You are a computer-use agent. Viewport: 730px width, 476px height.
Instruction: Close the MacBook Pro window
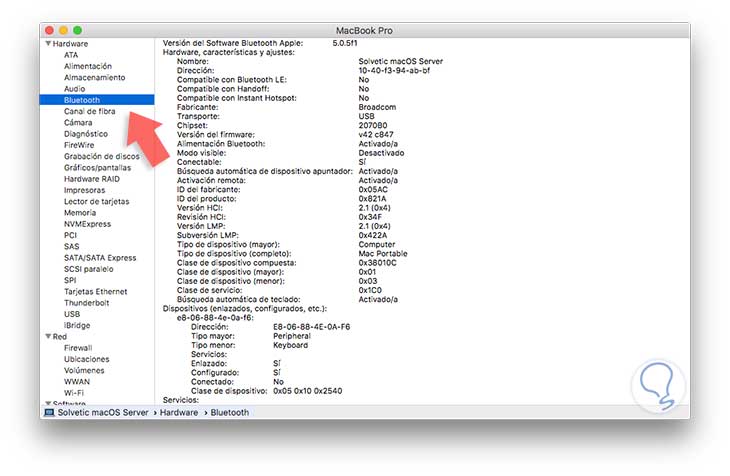tap(49, 30)
